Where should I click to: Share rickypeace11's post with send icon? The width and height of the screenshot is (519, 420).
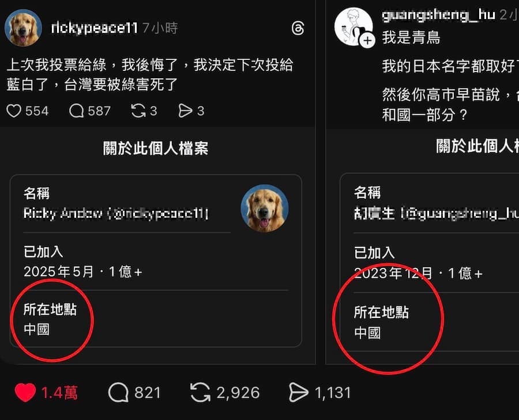point(185,111)
